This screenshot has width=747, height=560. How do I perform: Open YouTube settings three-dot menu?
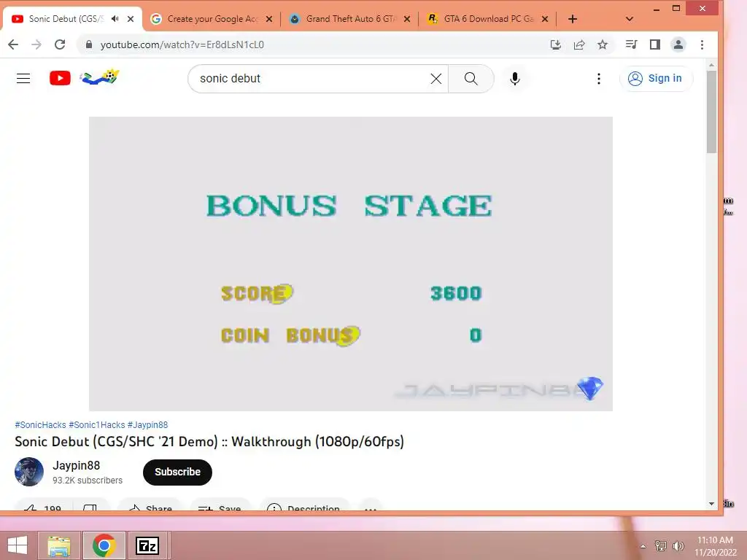pyautogui.click(x=599, y=79)
